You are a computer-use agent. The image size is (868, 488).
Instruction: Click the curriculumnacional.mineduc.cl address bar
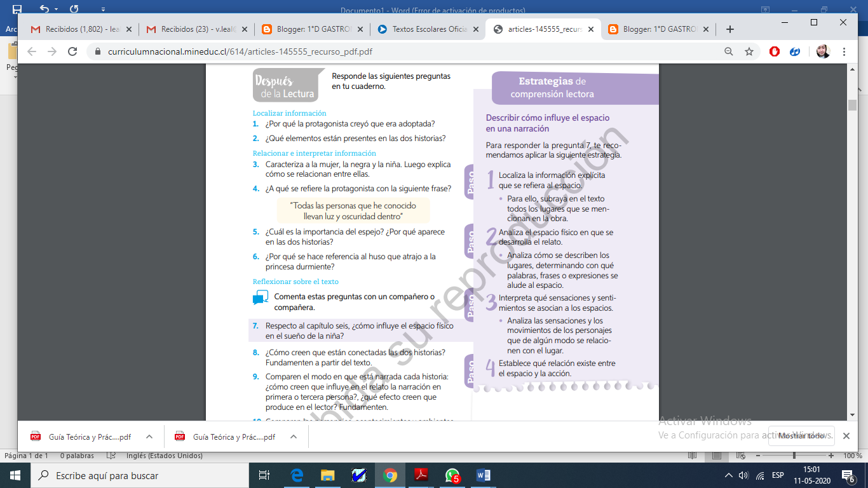[x=407, y=52]
